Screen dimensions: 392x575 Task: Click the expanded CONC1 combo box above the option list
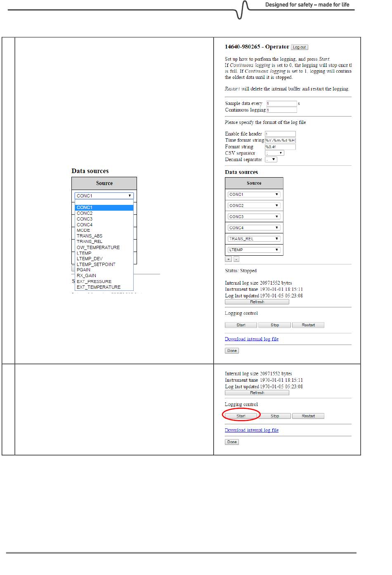pyautogui.click(x=104, y=196)
